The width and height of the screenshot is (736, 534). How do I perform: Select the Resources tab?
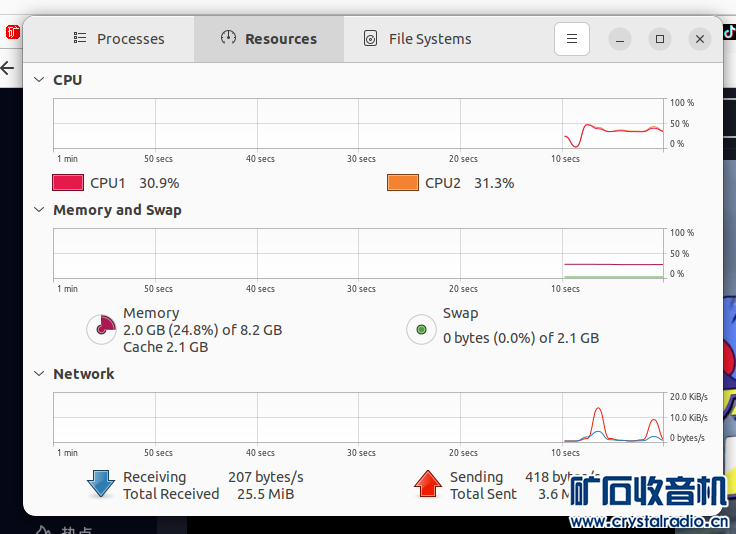click(269, 39)
